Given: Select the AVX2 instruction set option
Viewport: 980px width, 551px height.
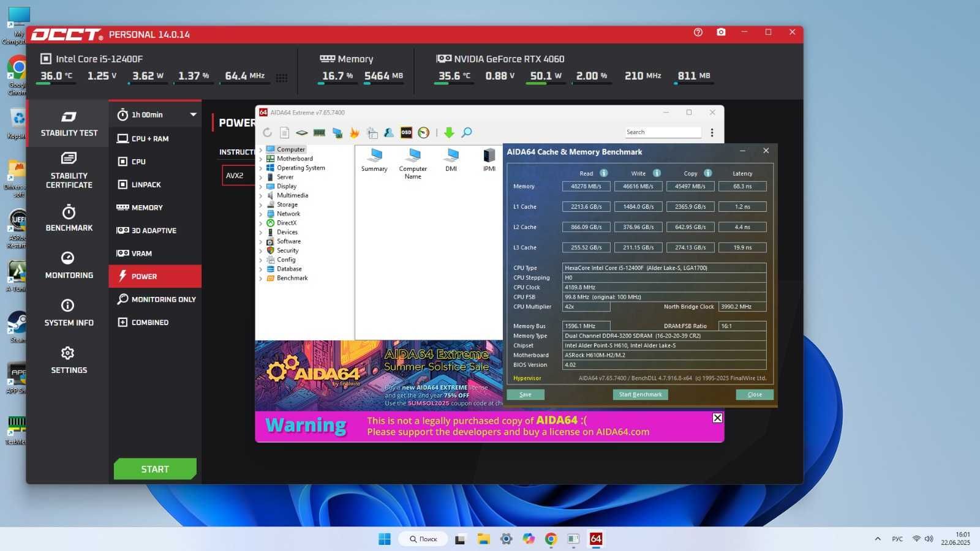Looking at the screenshot, I should [238, 175].
